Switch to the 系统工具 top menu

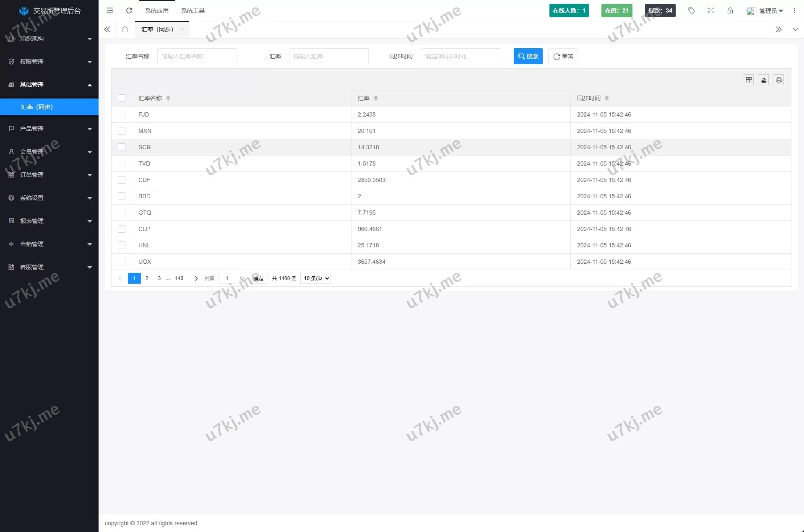tap(193, 10)
